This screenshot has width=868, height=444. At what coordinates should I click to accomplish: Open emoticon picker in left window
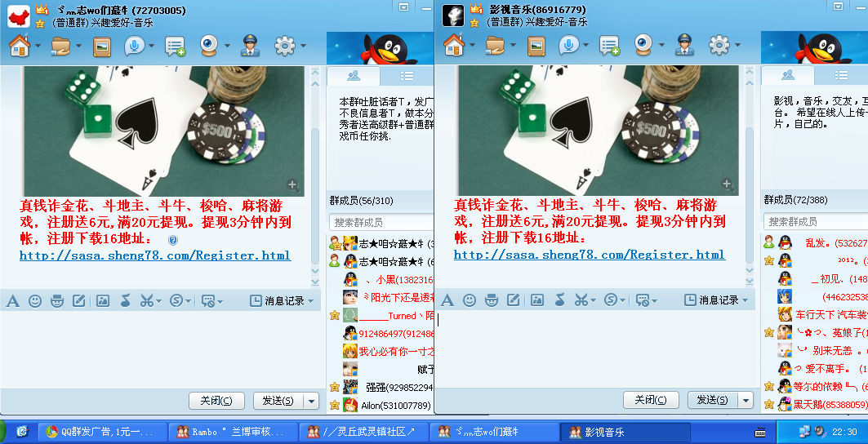pos(35,301)
